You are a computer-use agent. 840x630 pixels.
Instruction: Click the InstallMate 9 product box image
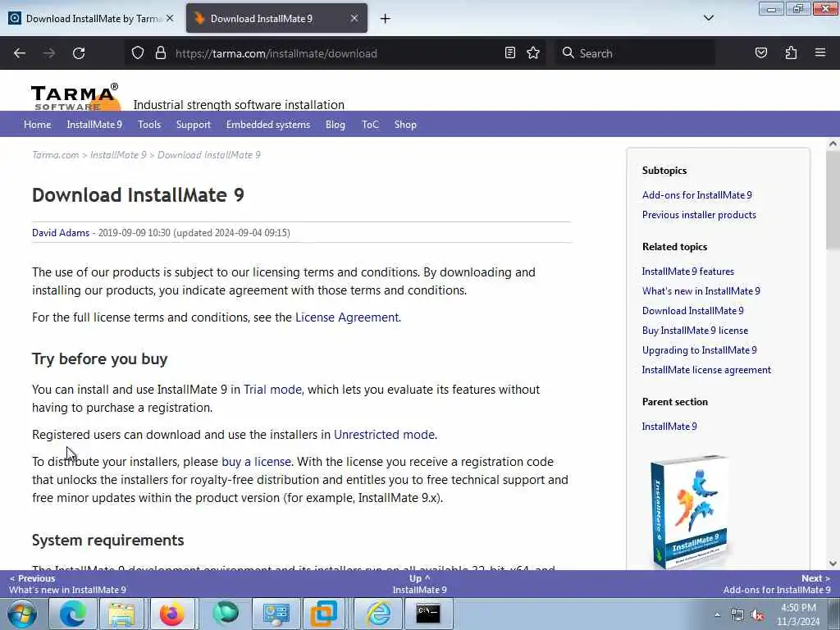689,510
